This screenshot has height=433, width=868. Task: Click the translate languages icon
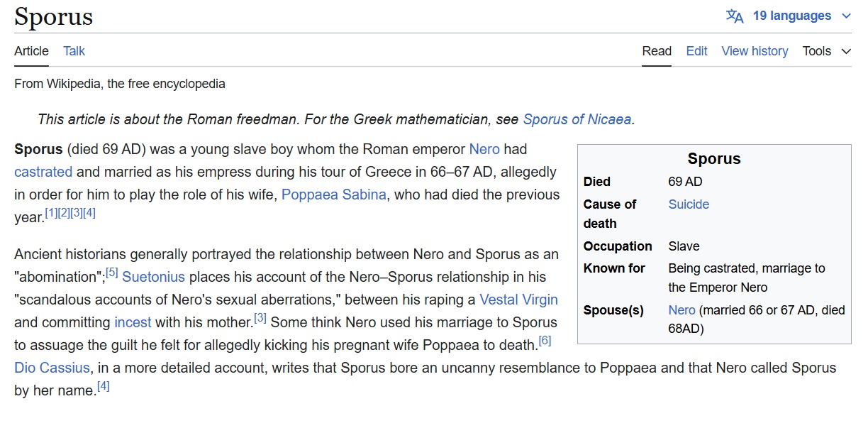click(735, 16)
